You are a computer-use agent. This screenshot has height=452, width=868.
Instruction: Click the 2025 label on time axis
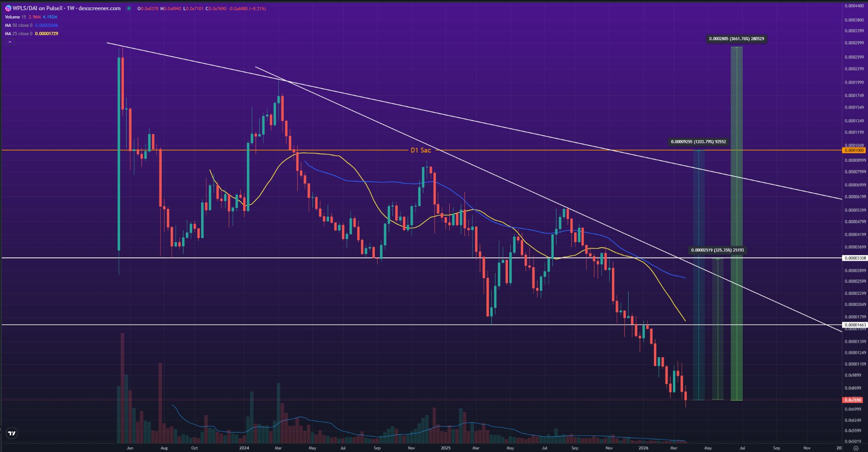click(x=446, y=448)
